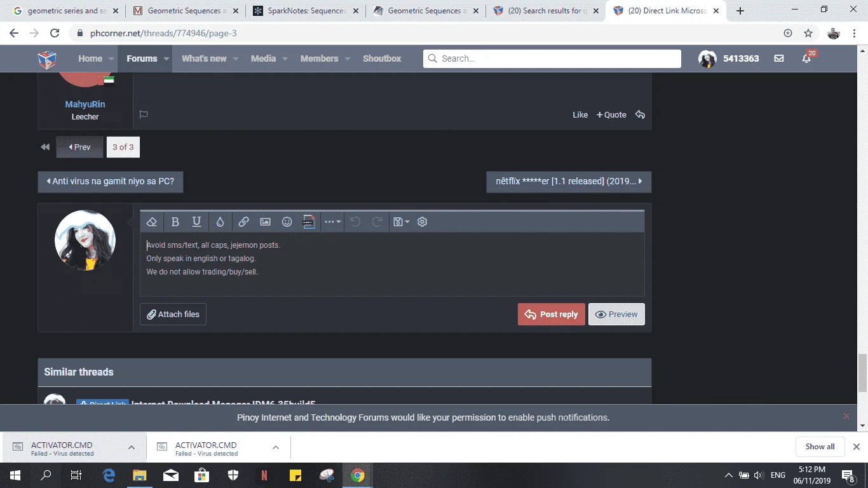Open the 'Anti virus na gamit niyo sa PC?' thread
The image size is (868, 488).
[x=111, y=181]
